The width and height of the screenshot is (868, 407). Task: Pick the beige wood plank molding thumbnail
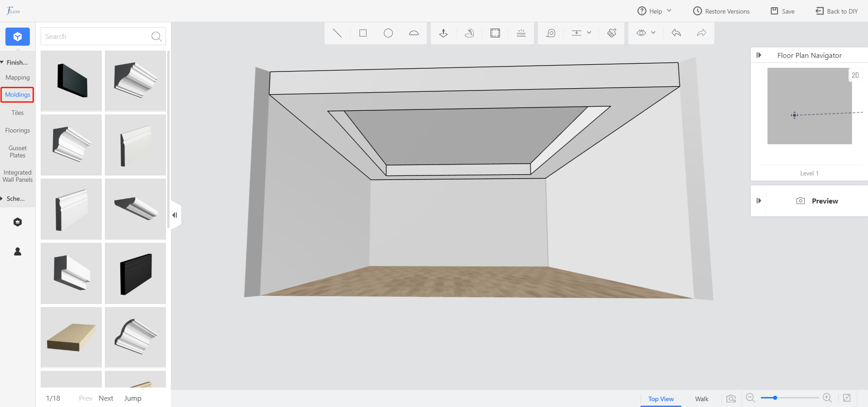[71, 337]
